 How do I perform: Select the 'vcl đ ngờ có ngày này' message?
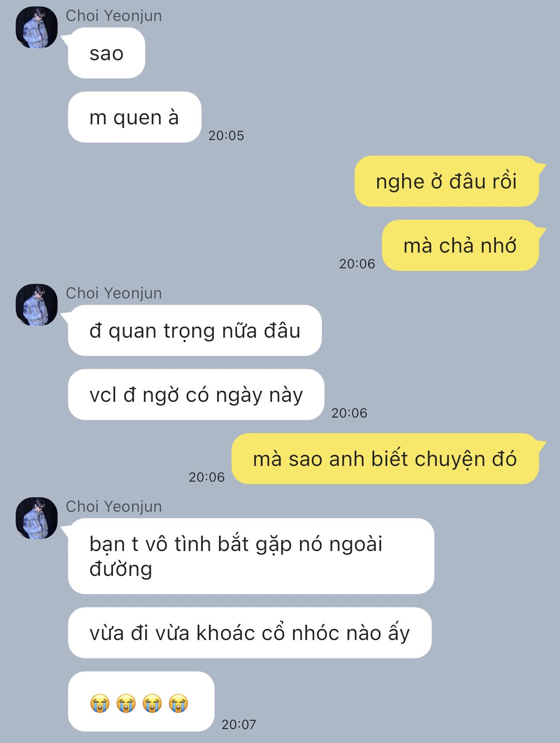(x=196, y=394)
